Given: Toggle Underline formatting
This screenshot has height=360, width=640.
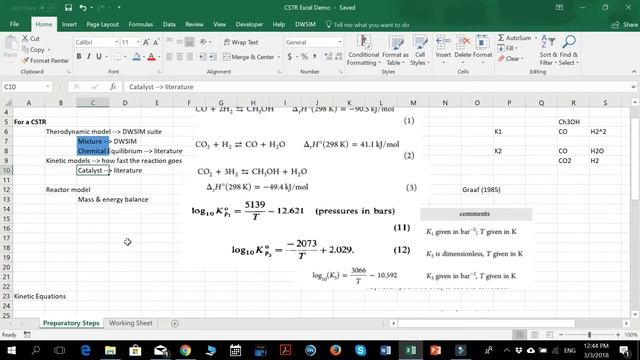Looking at the screenshot, I should (x=98, y=56).
